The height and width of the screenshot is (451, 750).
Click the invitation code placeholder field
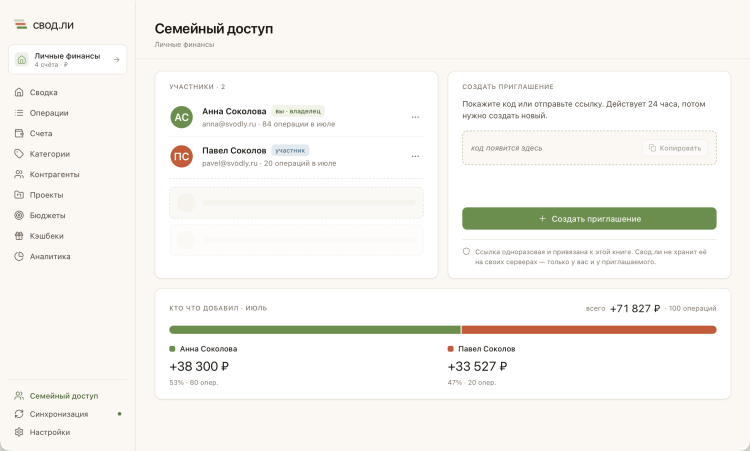coord(589,148)
